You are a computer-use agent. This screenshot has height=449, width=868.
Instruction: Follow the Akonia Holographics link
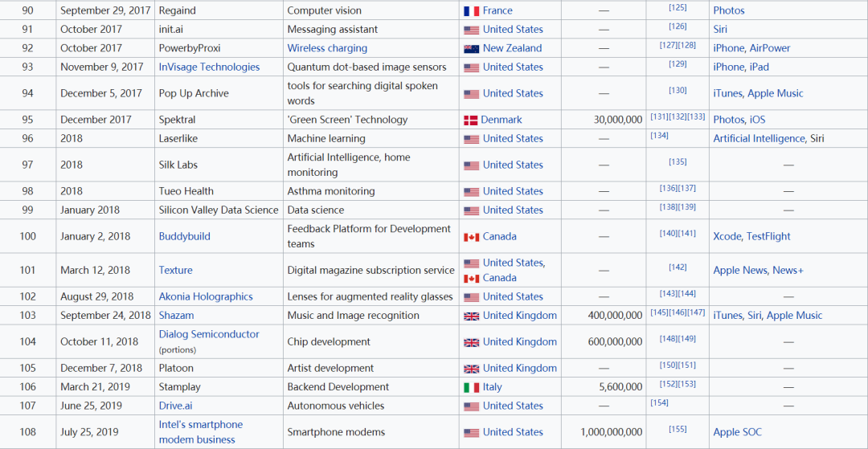click(x=206, y=296)
